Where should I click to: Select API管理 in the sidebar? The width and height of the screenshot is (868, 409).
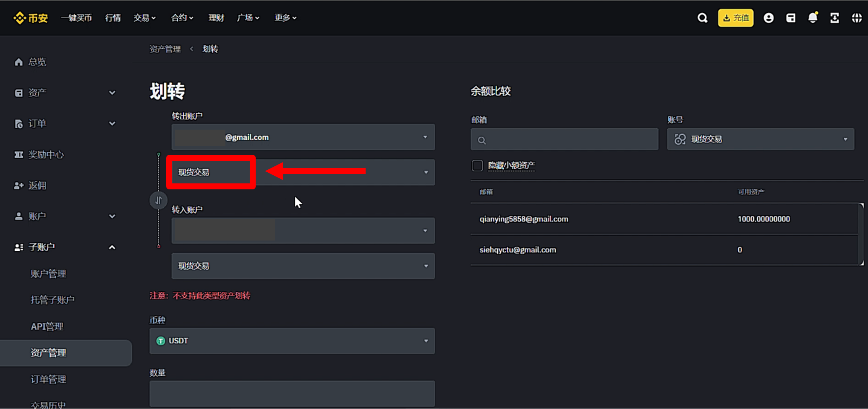coord(47,327)
